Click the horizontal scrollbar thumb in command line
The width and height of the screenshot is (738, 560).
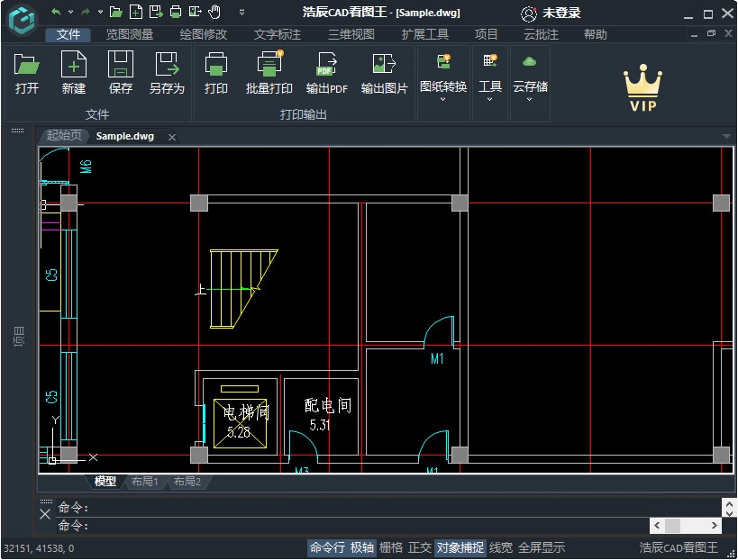click(672, 525)
